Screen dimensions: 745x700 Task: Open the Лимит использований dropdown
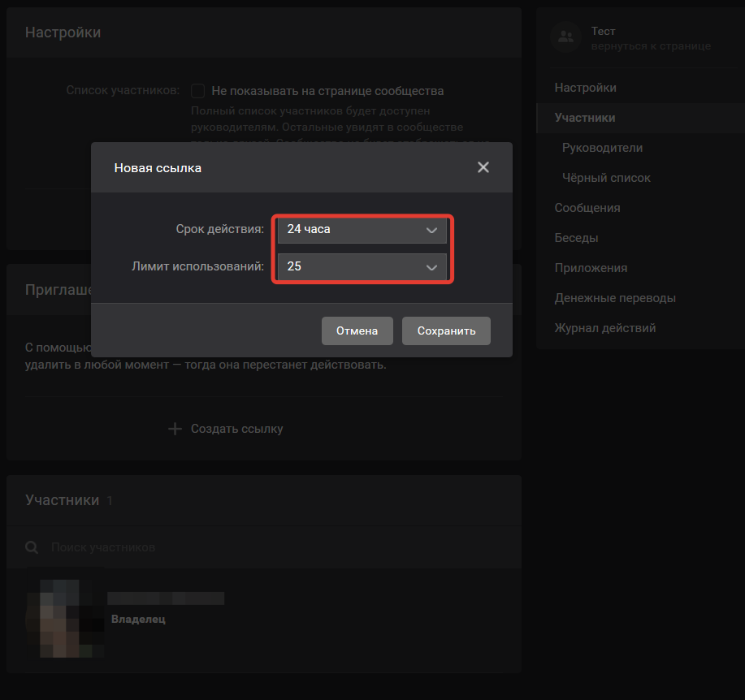point(362,266)
